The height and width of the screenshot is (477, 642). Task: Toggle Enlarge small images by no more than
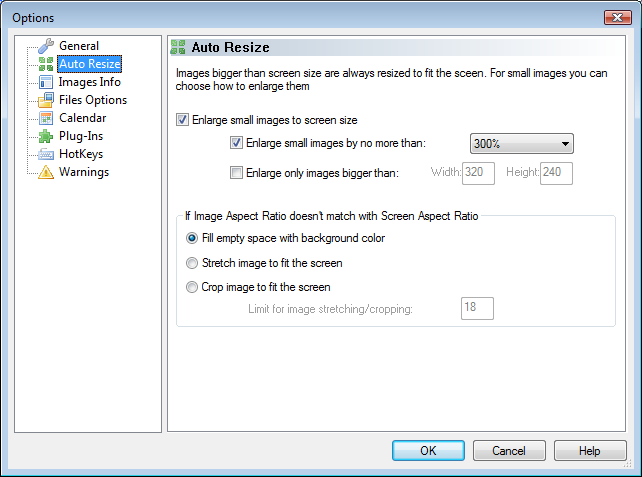pos(236,143)
